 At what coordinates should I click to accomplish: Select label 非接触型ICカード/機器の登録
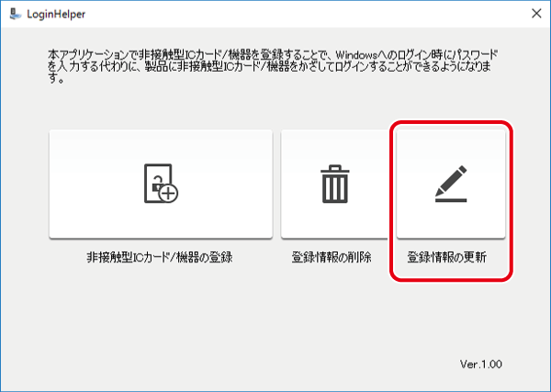tap(160, 257)
